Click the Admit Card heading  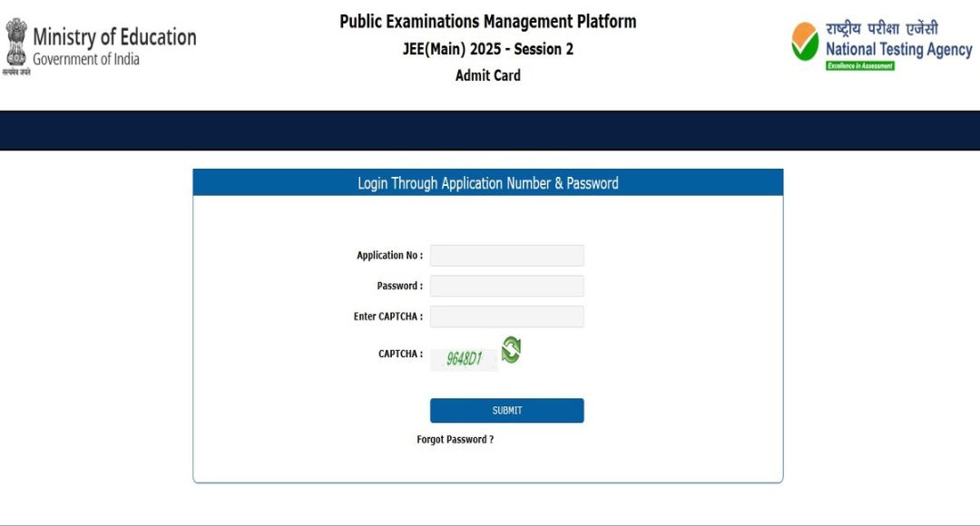[x=488, y=75]
